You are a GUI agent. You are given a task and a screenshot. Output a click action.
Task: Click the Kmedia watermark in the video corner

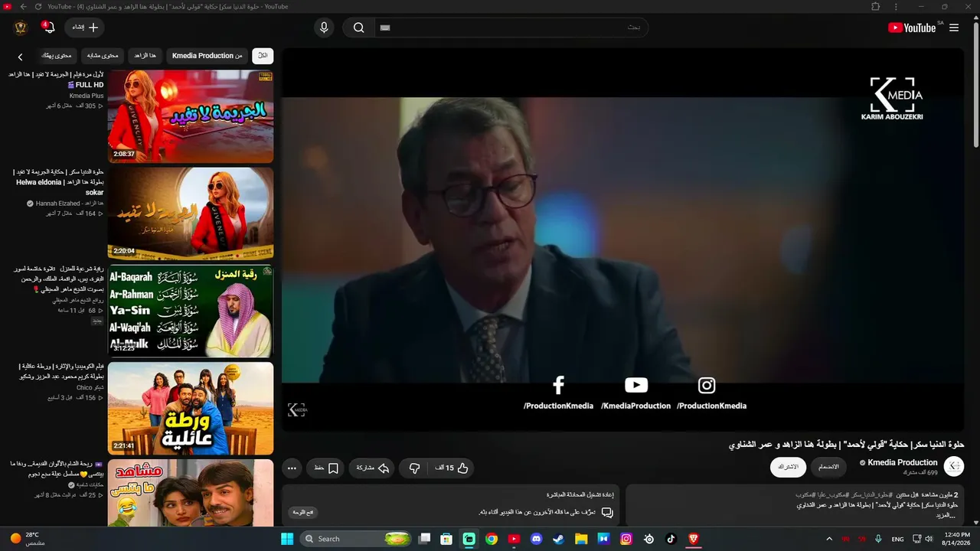[x=297, y=409]
